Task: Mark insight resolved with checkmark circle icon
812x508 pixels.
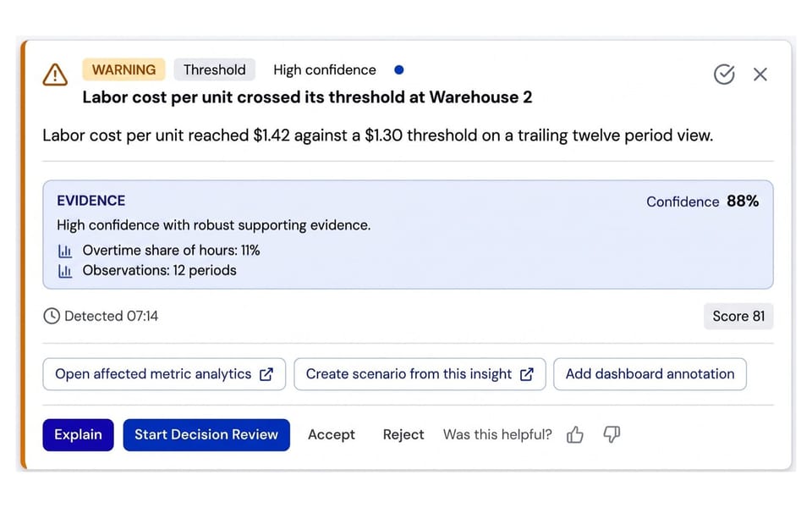Action: click(x=724, y=75)
